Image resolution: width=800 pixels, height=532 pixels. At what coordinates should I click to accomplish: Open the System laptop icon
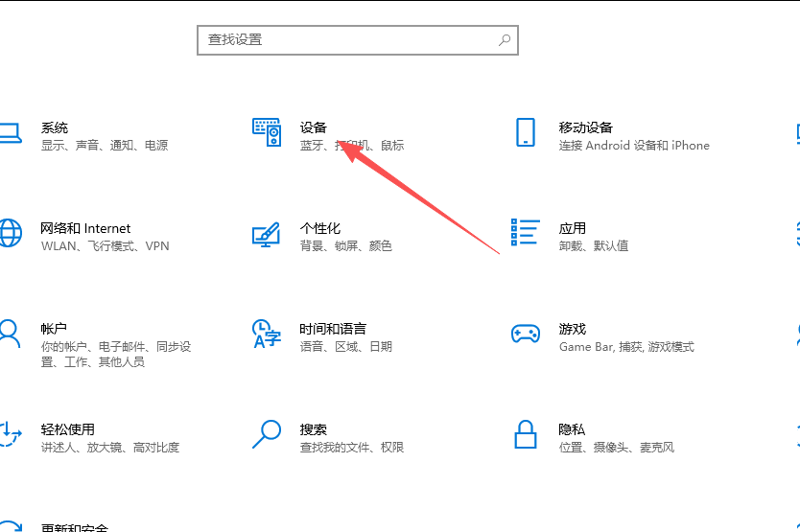(11, 133)
